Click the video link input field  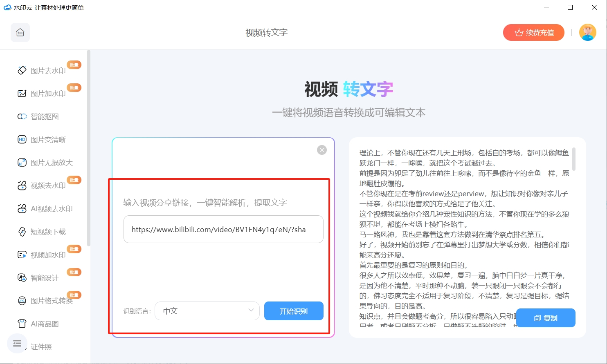[223, 230]
